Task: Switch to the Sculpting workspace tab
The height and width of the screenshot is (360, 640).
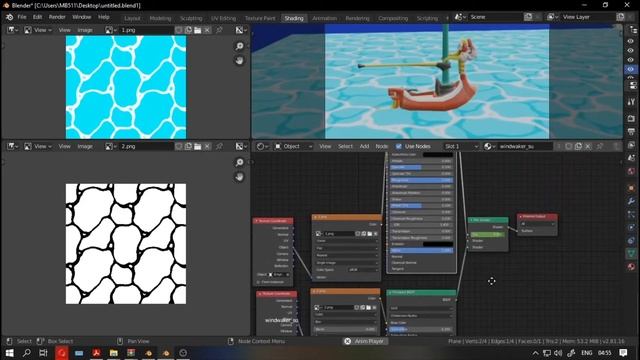Action: pyautogui.click(x=191, y=18)
